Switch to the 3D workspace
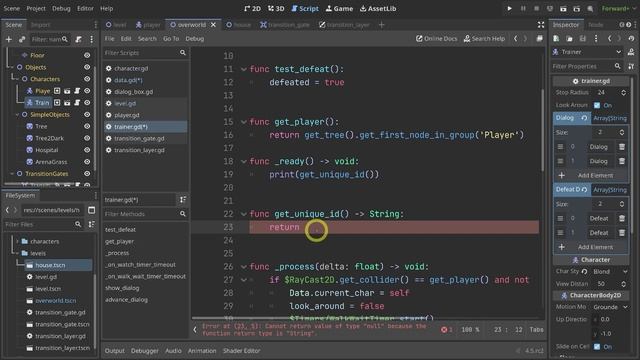Image resolution: width=640 pixels, height=360 pixels. tap(276, 8)
